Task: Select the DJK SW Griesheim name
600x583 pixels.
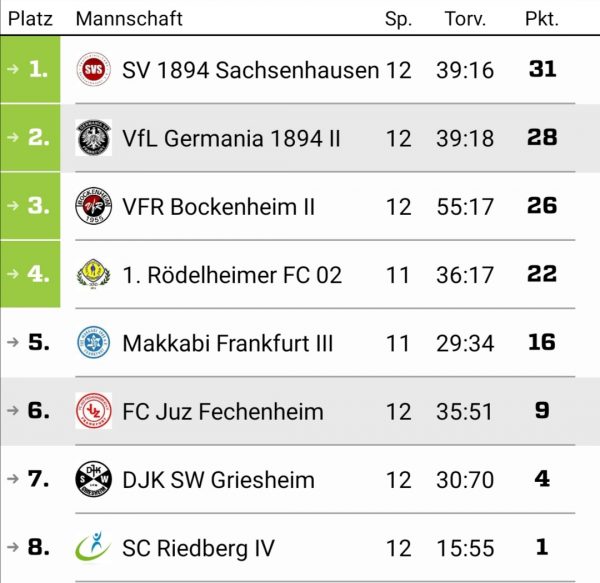Action: tap(218, 480)
